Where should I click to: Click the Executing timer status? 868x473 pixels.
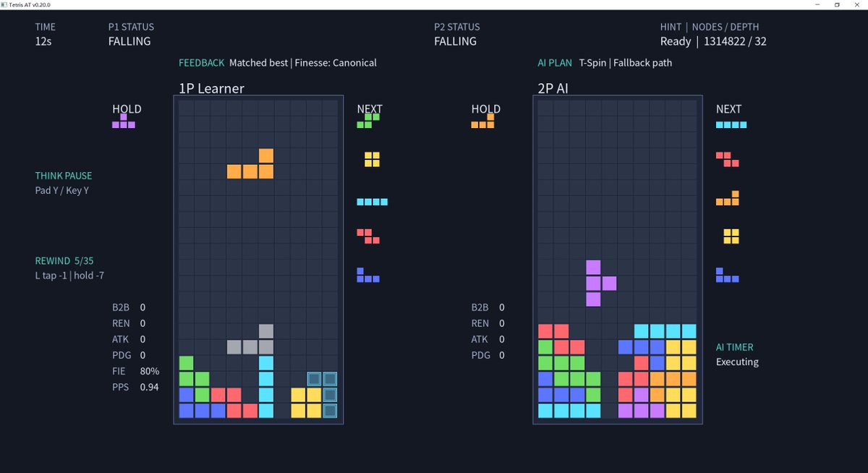point(737,362)
